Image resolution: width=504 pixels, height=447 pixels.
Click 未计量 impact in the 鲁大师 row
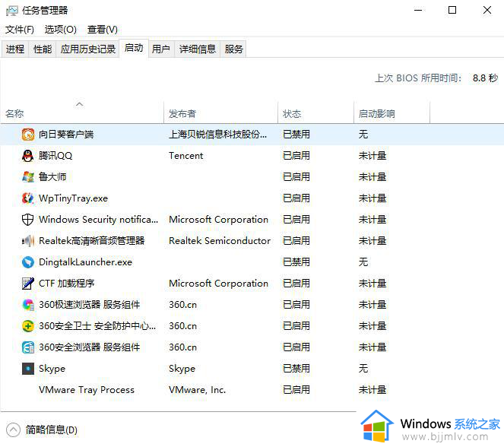pyautogui.click(x=372, y=177)
